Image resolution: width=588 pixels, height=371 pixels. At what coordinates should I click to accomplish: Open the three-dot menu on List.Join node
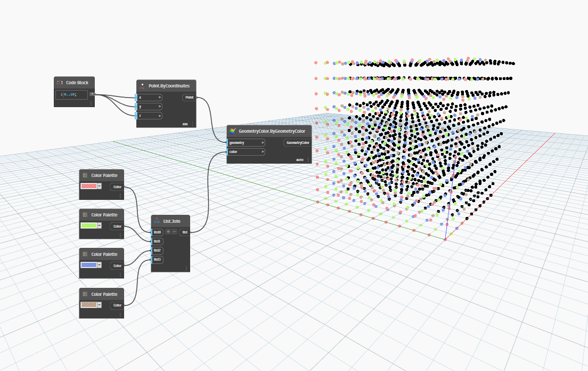(186, 268)
